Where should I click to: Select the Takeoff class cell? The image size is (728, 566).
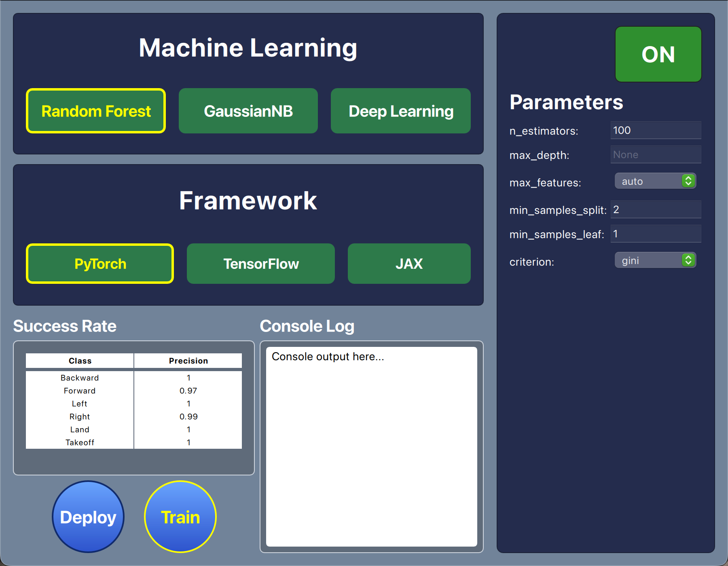[80, 442]
